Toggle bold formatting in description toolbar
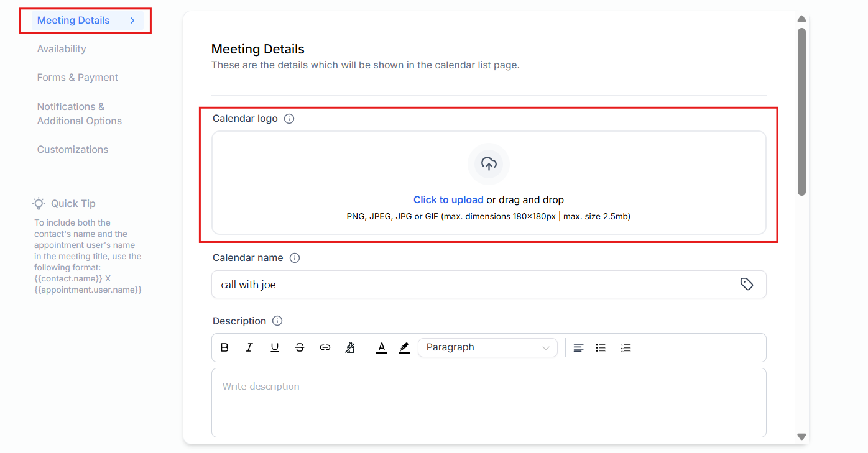The height and width of the screenshot is (453, 868). [x=224, y=347]
